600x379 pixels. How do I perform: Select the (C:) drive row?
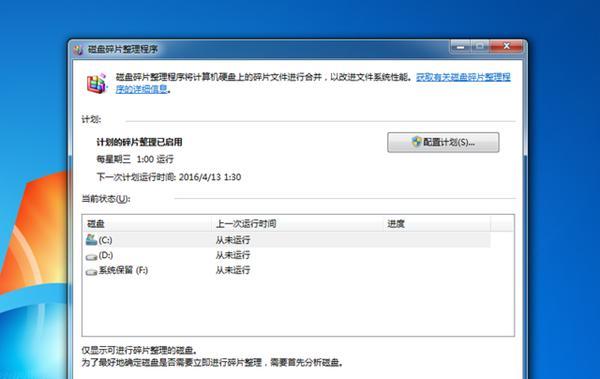click(x=286, y=240)
